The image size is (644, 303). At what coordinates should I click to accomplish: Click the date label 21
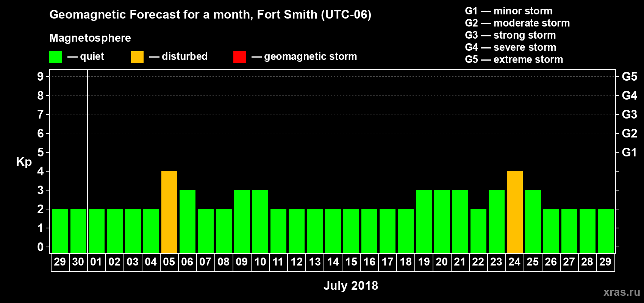click(x=460, y=262)
